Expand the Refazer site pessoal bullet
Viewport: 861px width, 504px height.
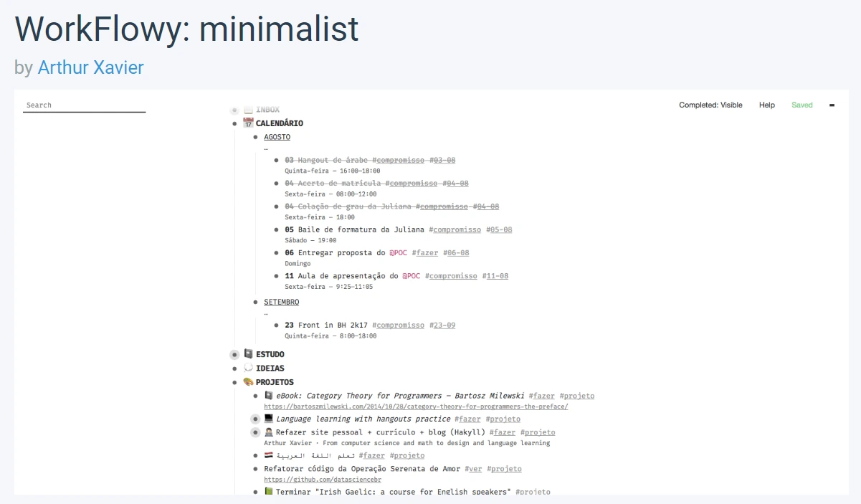pos(255,433)
